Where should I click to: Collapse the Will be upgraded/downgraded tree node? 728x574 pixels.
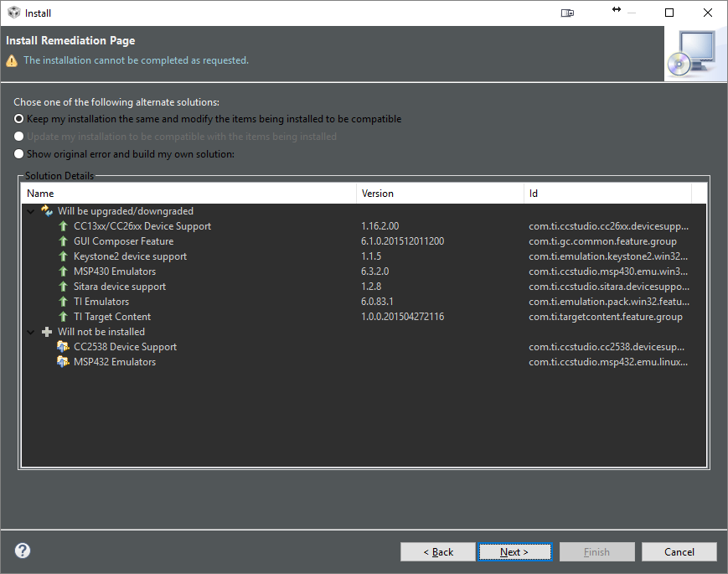point(32,210)
